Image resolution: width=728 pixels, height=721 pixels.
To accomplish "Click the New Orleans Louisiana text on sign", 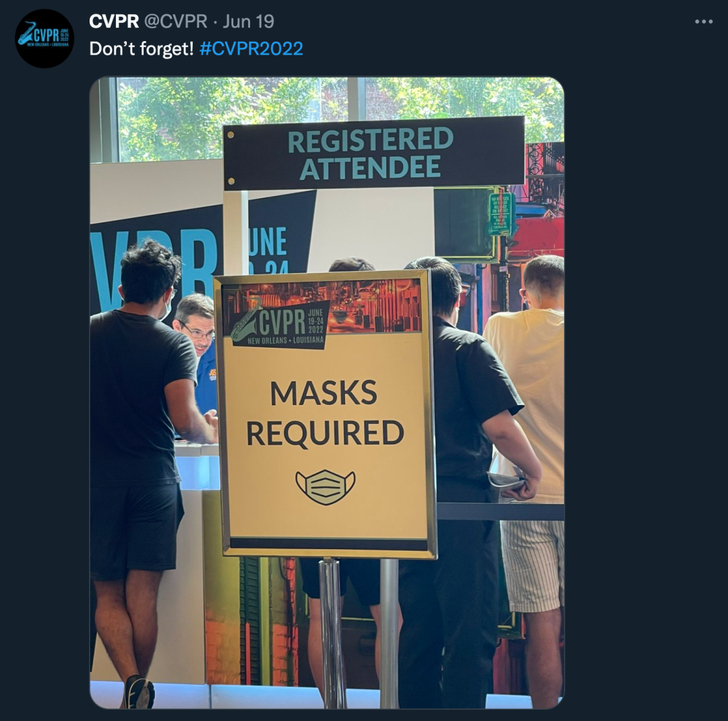I will pos(286,340).
